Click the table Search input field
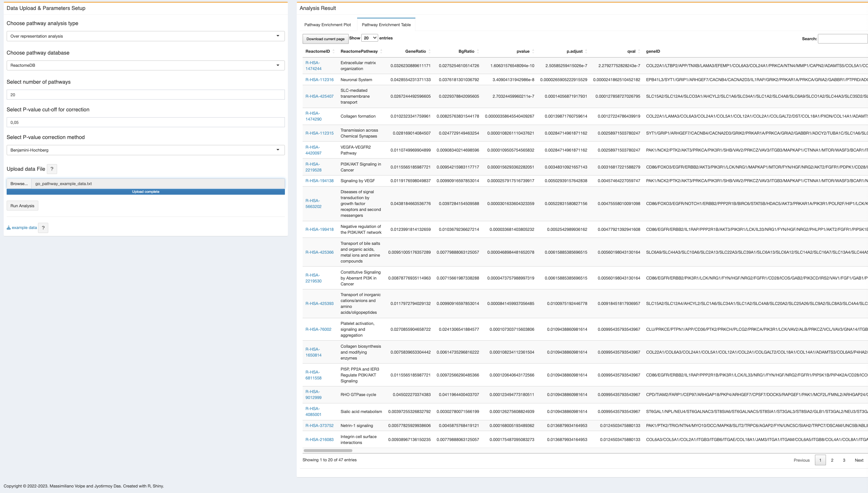Viewport: 868px width, 493px height. point(843,39)
